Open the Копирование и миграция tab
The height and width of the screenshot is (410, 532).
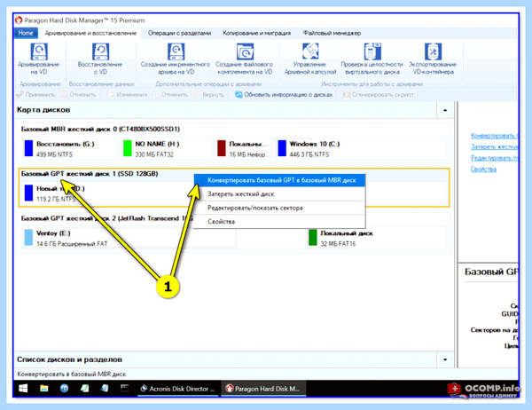pyautogui.click(x=257, y=33)
